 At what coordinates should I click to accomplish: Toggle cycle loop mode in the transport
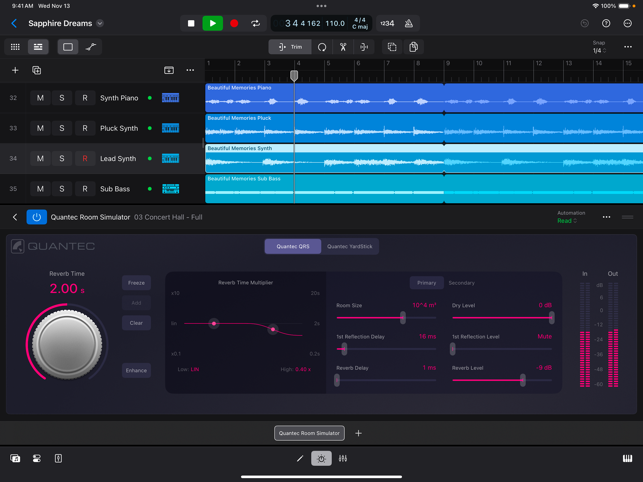[x=255, y=23]
